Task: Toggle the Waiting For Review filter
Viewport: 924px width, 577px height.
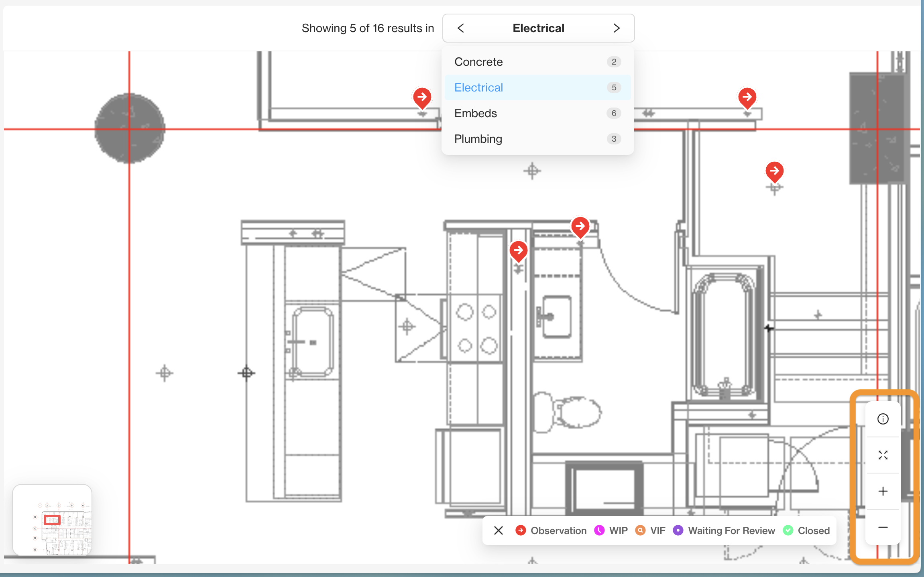Action: (724, 530)
